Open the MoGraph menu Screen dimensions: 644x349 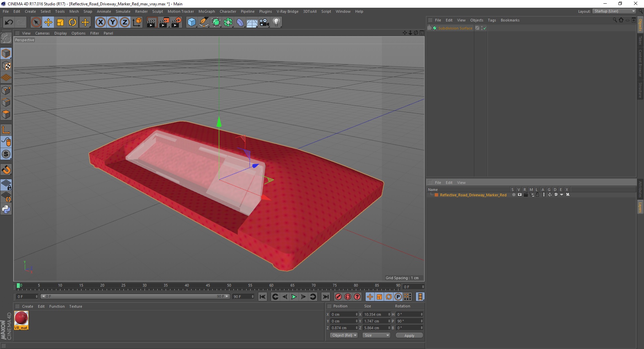coord(207,11)
